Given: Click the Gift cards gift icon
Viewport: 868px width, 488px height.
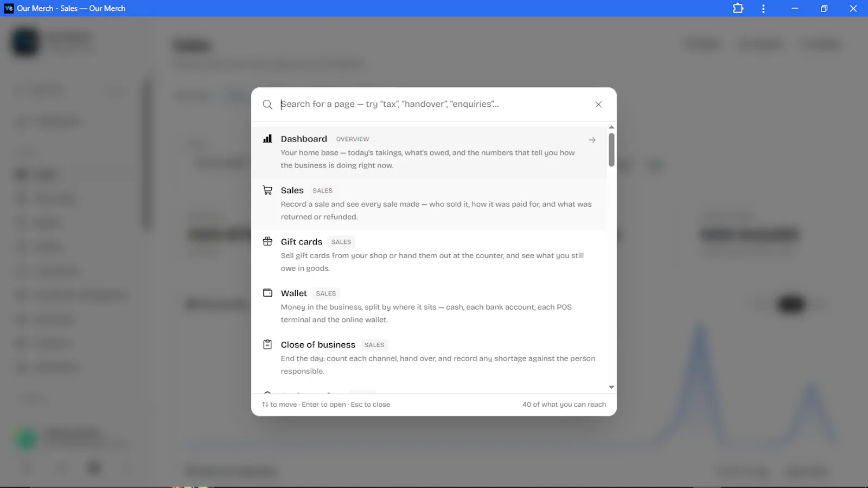Looking at the screenshot, I should pyautogui.click(x=267, y=242).
